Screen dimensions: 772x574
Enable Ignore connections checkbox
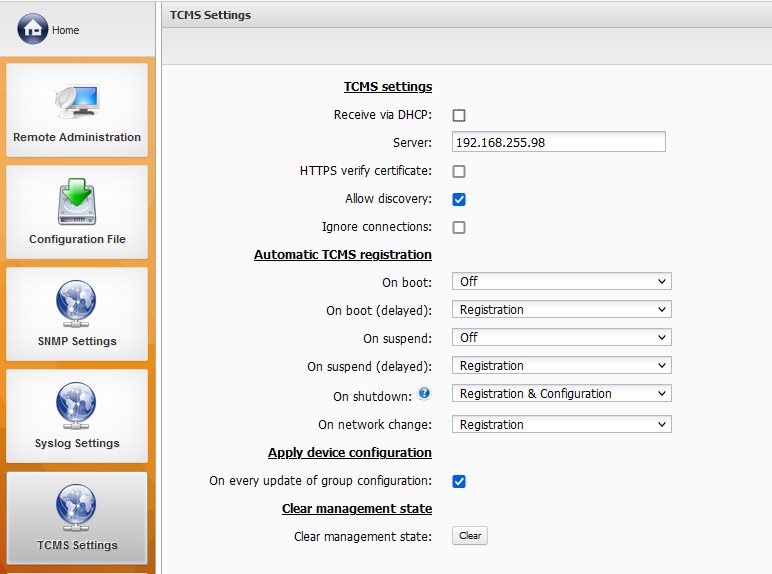(x=459, y=227)
